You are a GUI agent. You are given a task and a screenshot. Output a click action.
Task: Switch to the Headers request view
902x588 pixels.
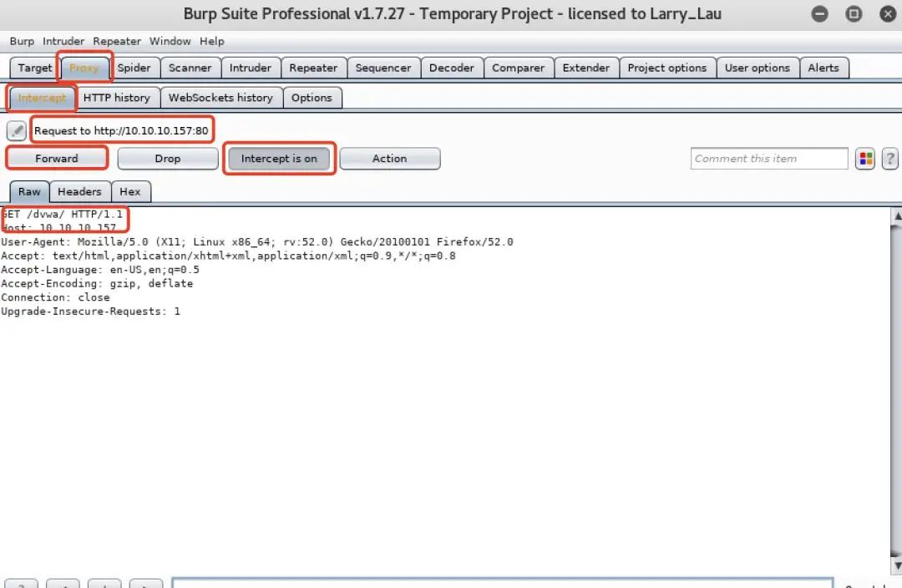79,191
